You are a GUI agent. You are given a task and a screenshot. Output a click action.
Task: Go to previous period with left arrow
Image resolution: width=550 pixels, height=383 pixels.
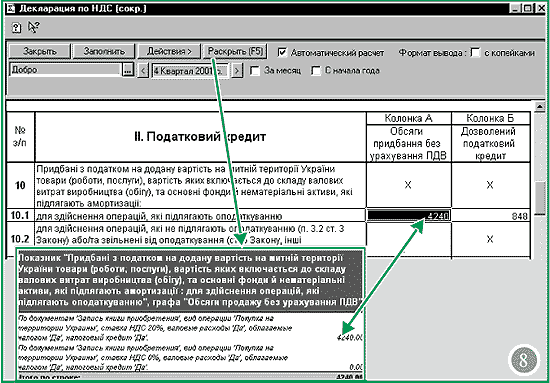tap(143, 71)
